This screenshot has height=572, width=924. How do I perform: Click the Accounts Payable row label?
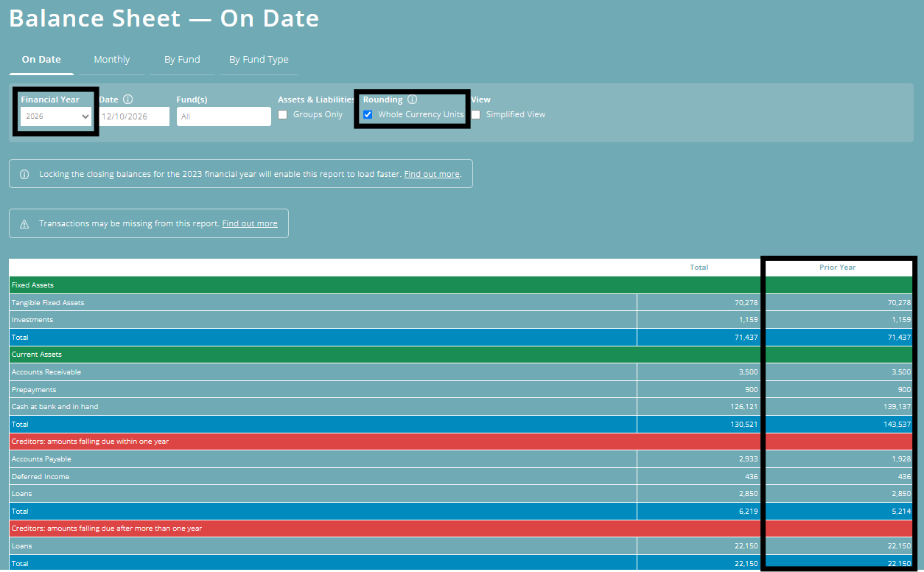41,459
